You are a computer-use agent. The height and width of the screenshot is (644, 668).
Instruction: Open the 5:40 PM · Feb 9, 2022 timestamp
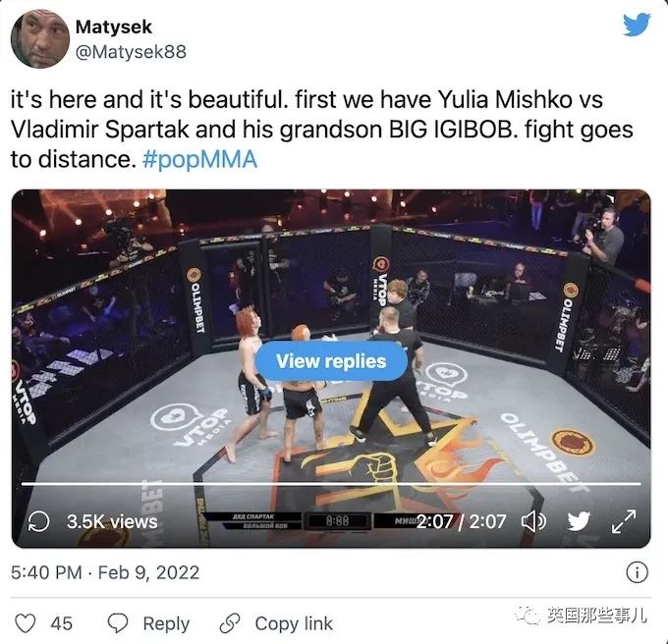105,572
